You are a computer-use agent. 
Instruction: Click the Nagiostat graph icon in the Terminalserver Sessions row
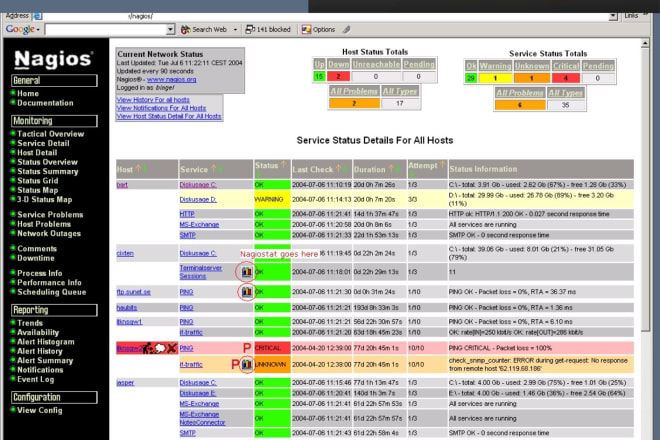(x=247, y=272)
